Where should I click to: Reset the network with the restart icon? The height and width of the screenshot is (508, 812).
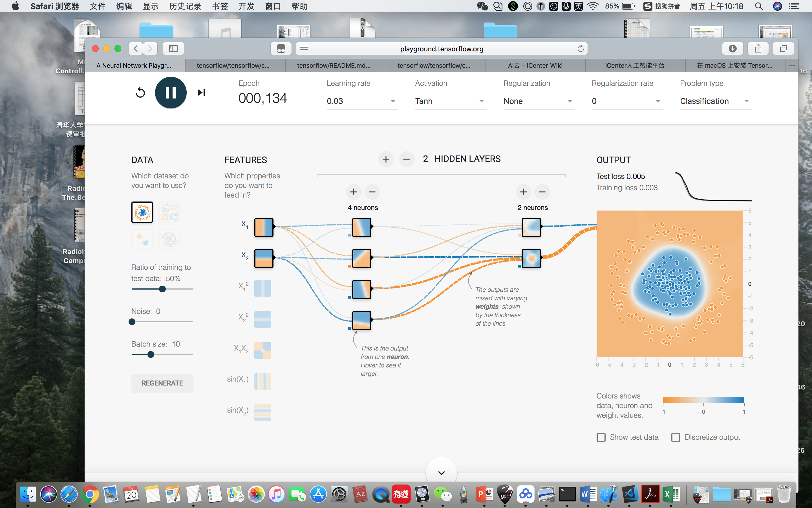pos(140,92)
